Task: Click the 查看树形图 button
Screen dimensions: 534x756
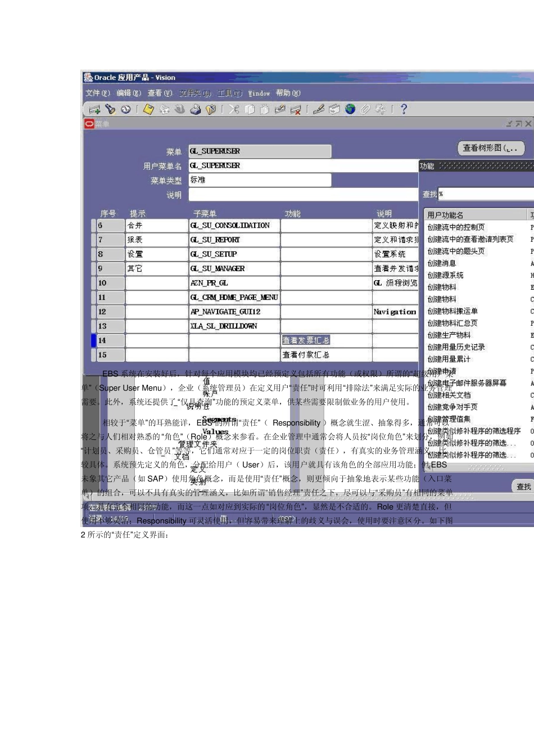Action: 491,148
